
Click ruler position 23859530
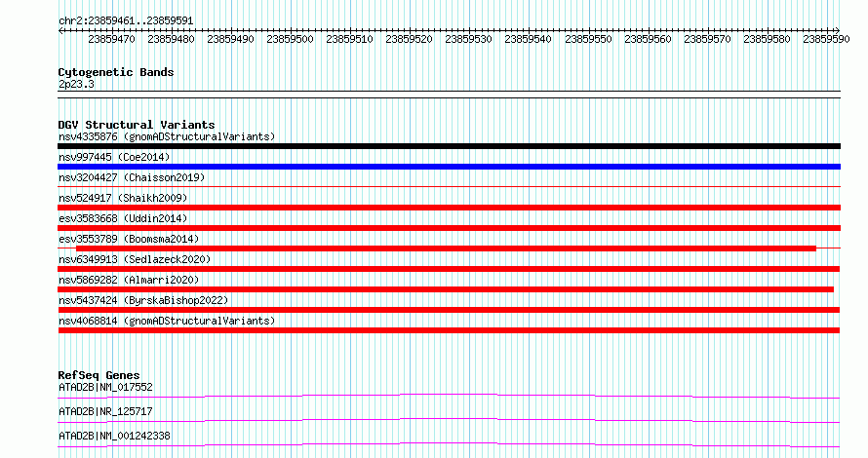(x=468, y=39)
